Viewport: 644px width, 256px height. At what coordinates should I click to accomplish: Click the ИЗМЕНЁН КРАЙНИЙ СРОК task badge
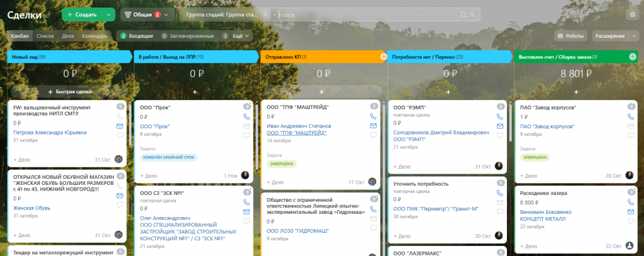[169, 157]
